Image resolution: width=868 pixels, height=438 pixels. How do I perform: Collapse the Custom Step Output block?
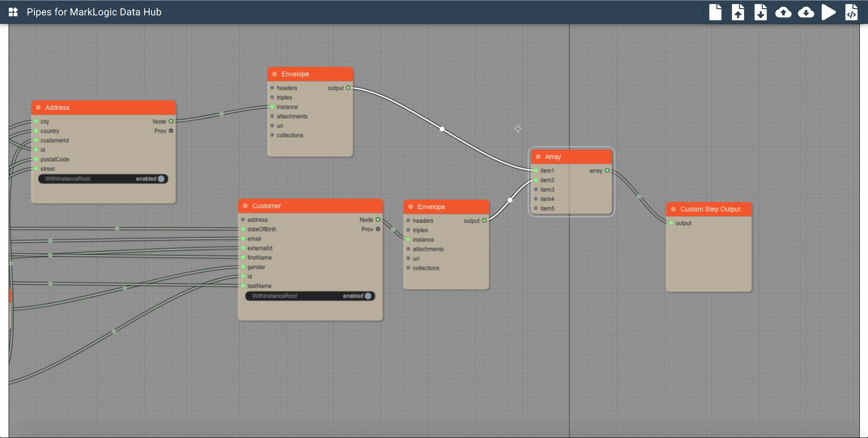click(x=673, y=209)
